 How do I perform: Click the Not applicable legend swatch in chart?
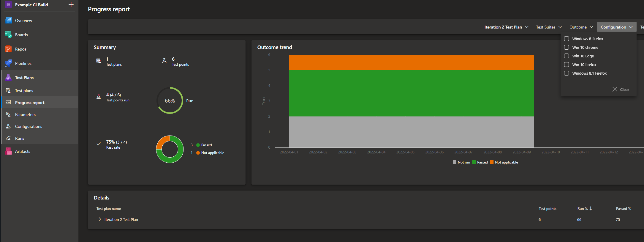point(492,162)
